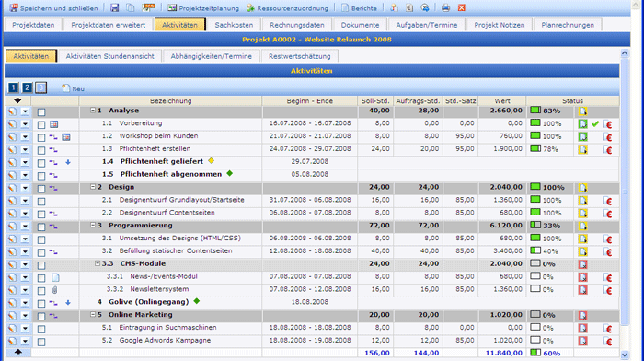
Task: Click the print icon in toolbar
Action: (x=445, y=7)
